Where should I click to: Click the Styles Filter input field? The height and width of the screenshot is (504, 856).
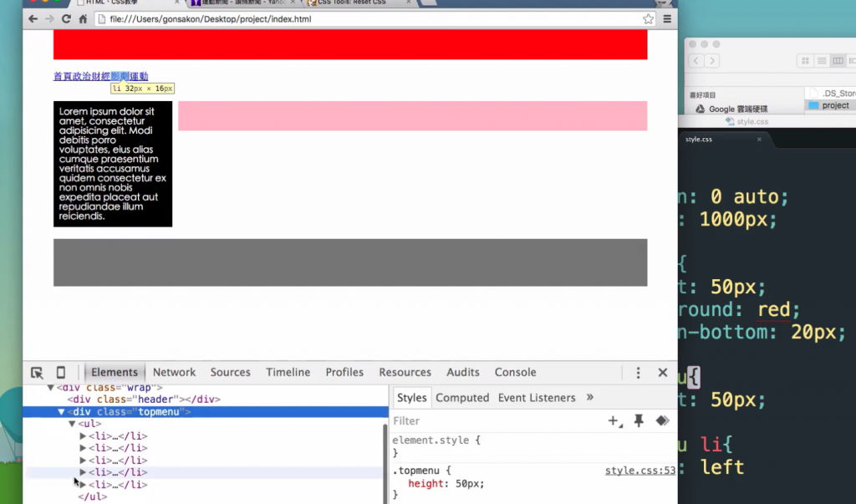[x=497, y=421]
